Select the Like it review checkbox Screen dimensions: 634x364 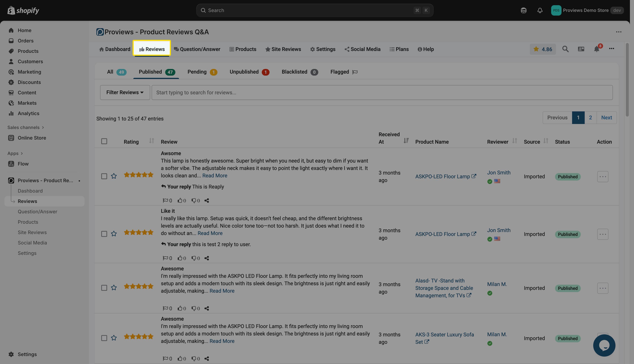104,234
